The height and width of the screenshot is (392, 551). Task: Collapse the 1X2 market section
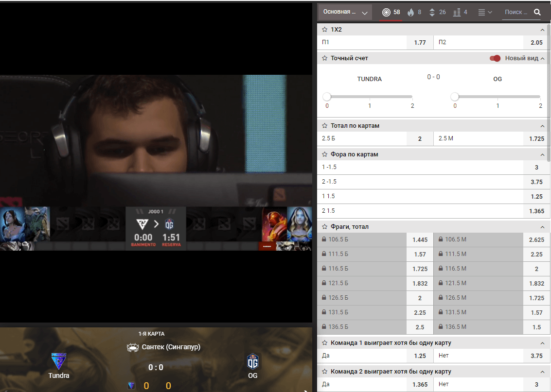(542, 30)
